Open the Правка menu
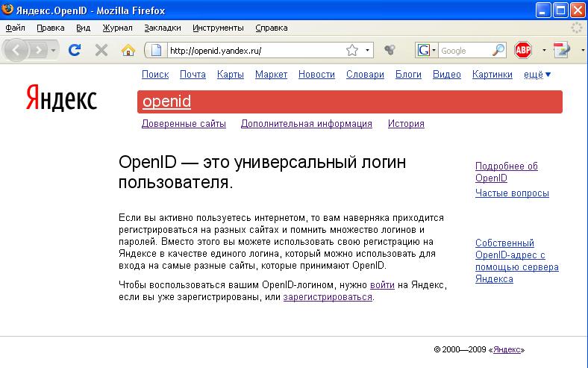 tap(50, 28)
